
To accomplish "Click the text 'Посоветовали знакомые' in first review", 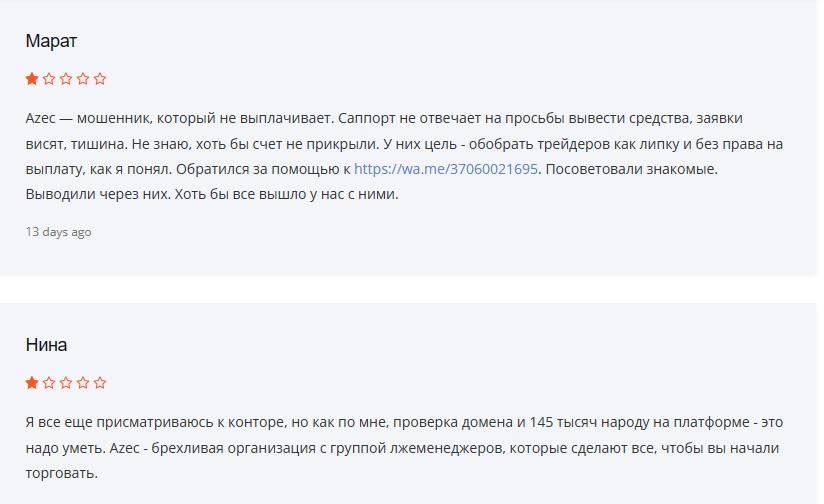I will point(630,169).
